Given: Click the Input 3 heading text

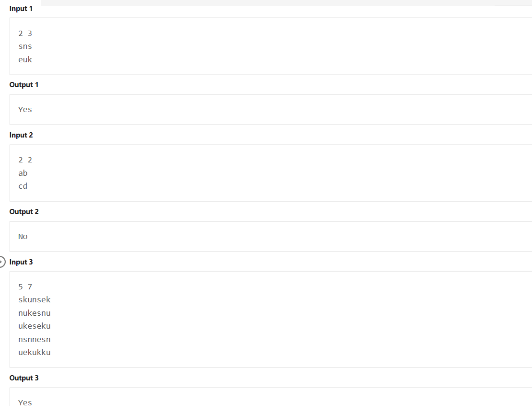Looking at the screenshot, I should (x=21, y=262).
